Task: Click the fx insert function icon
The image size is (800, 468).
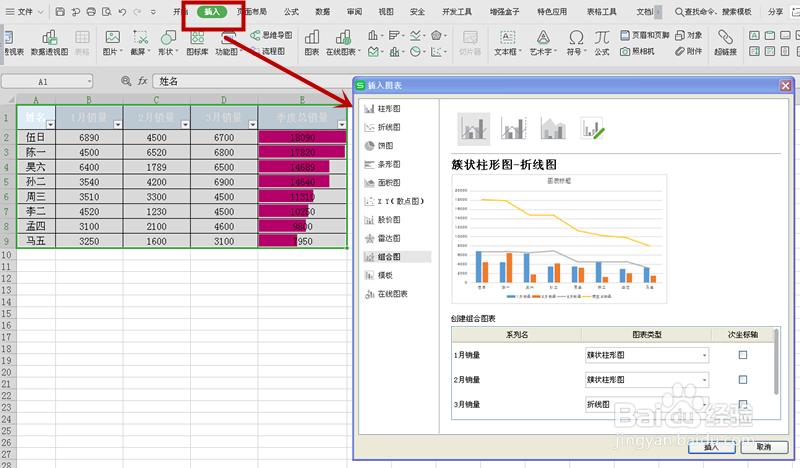Action: [142, 81]
